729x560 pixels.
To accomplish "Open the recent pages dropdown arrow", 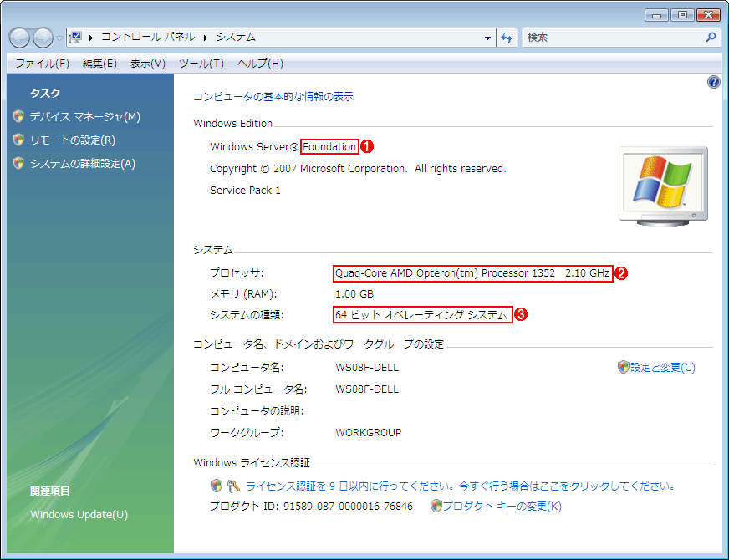I will tap(59, 38).
